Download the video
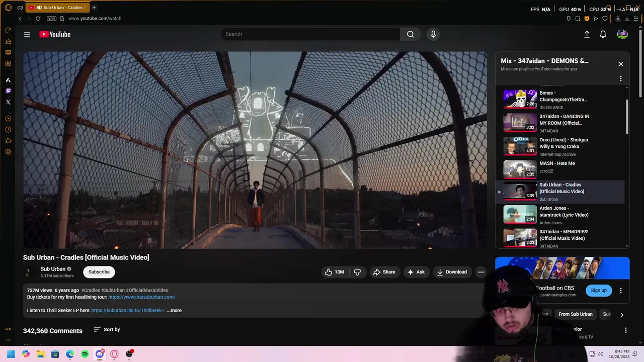The width and height of the screenshot is (644, 362). click(452, 272)
